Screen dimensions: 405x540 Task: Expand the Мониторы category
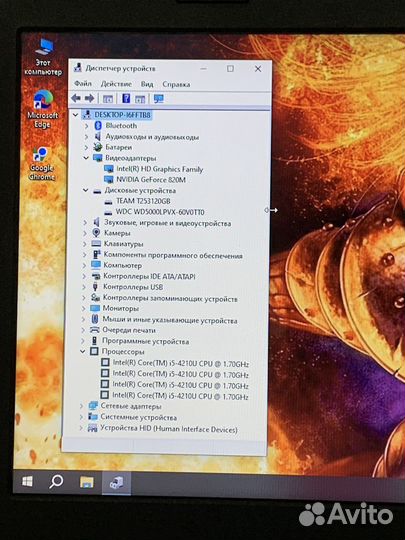click(x=84, y=308)
